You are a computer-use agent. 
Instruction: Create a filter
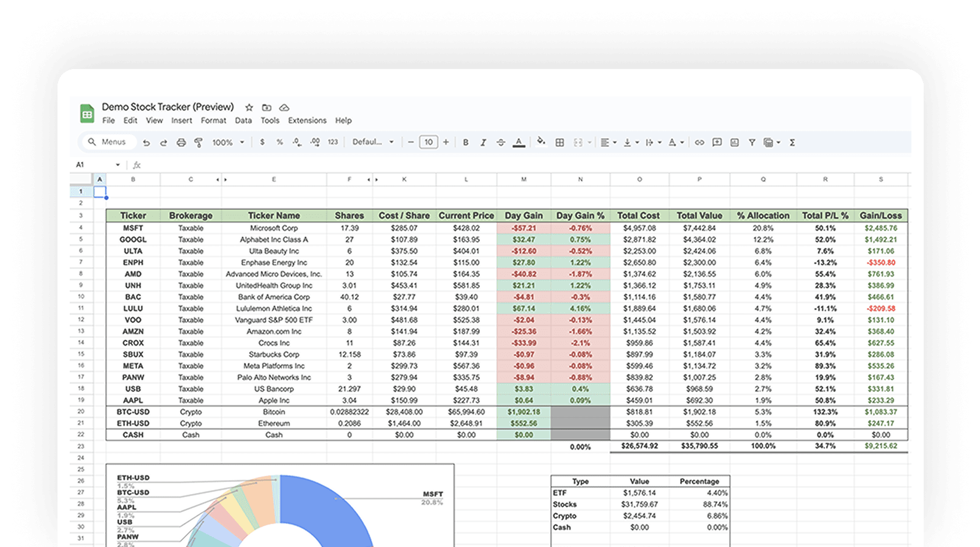coord(752,142)
